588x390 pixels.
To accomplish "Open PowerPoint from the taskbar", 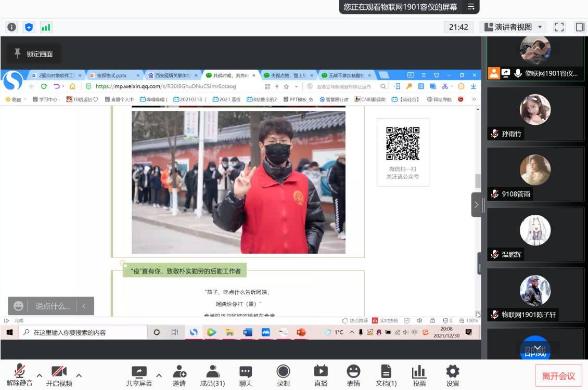I will coord(301,332).
